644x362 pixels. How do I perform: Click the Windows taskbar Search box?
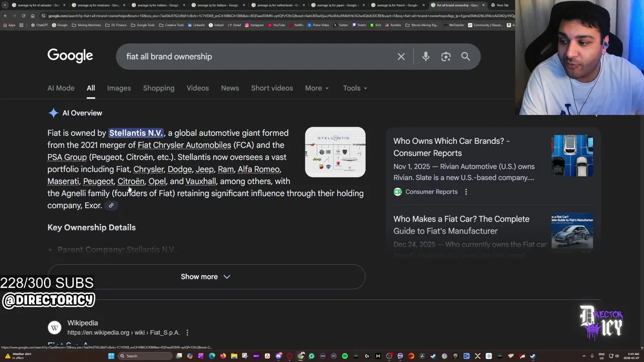[x=145, y=356]
